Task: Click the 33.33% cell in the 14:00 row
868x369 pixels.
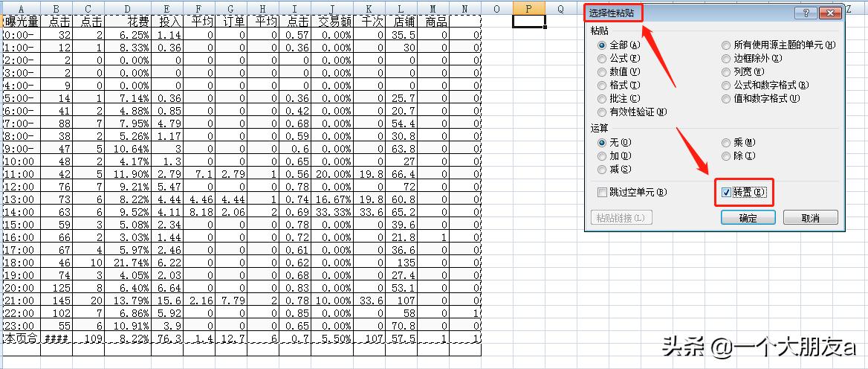Action: click(332, 212)
